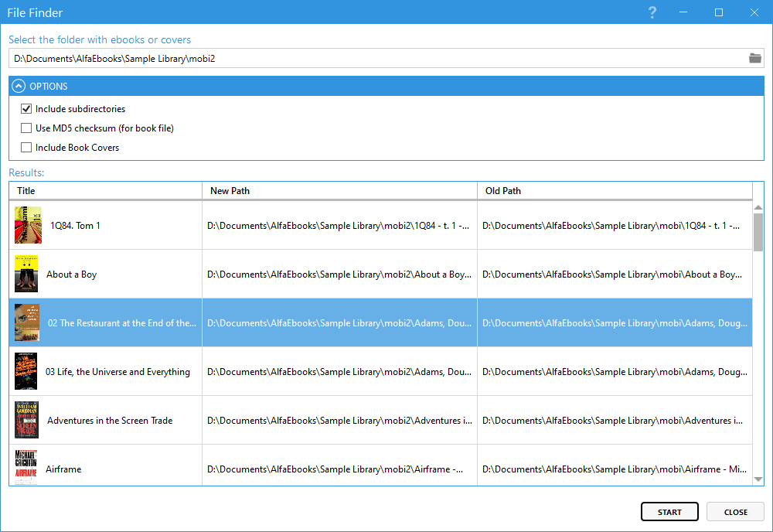Click Life, the Universe and Everything cover
The image size is (773, 532).
click(26, 371)
